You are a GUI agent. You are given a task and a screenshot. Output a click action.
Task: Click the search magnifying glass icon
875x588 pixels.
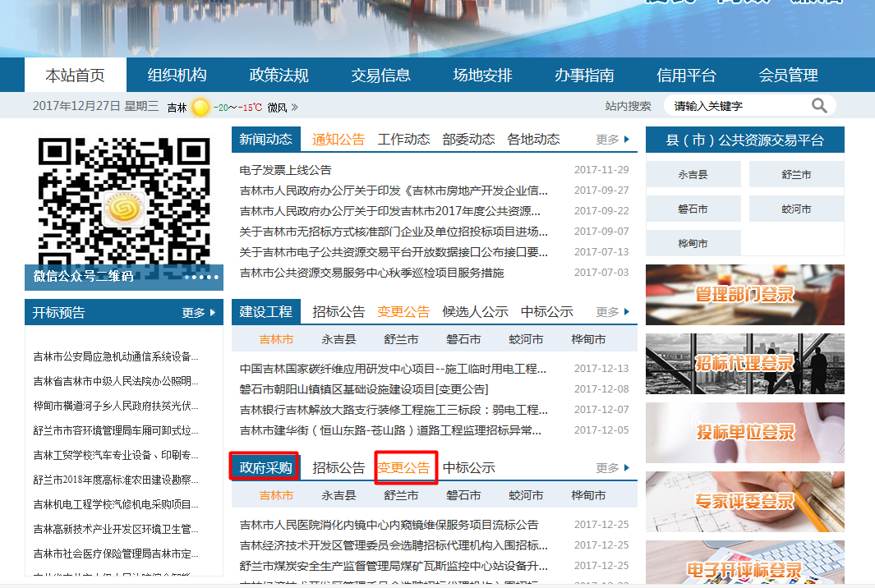(819, 105)
